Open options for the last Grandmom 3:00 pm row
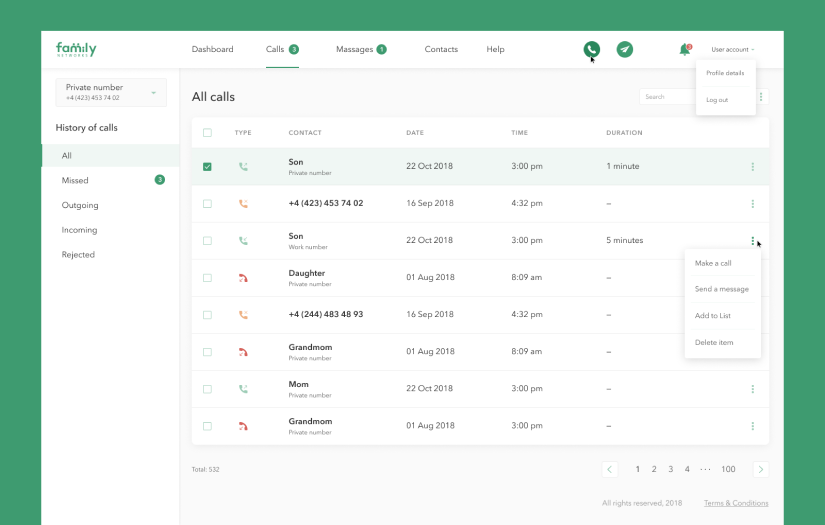825x525 pixels. tap(752, 426)
